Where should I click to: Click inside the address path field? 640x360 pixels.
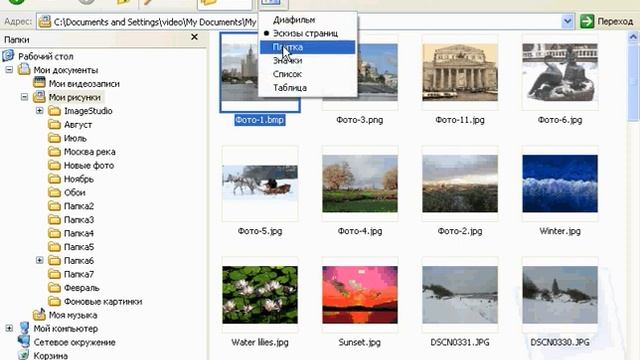305,21
